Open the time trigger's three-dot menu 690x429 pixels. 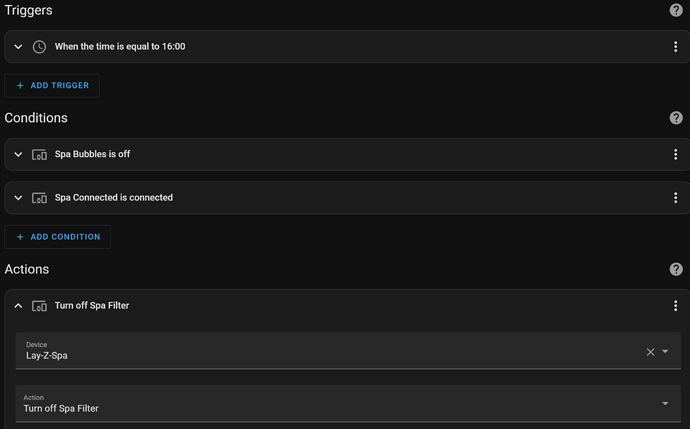[676, 47]
